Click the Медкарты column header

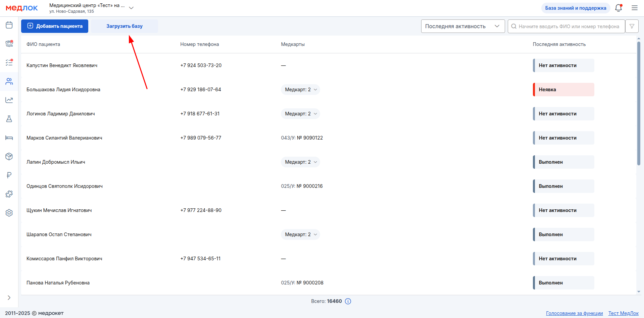coord(293,44)
